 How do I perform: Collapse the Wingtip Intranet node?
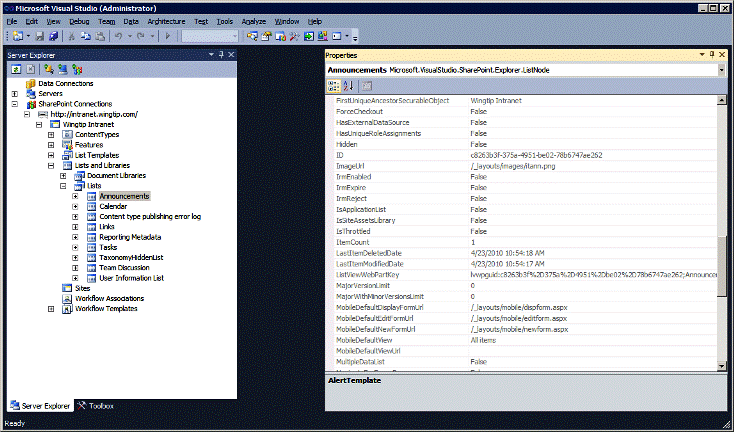pyautogui.click(x=39, y=124)
